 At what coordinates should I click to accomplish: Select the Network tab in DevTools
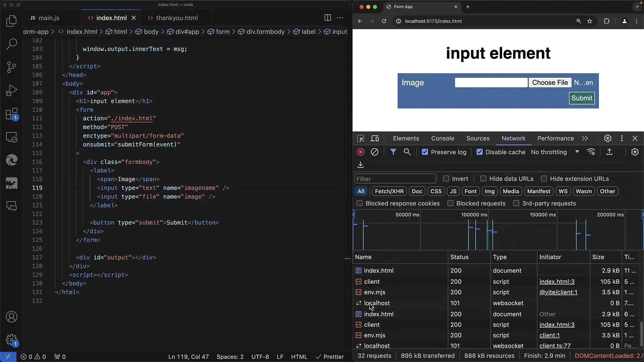click(x=514, y=138)
